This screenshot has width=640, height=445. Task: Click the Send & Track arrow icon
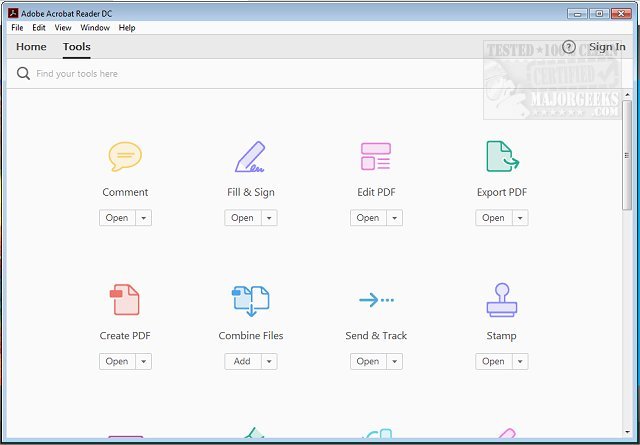point(375,300)
